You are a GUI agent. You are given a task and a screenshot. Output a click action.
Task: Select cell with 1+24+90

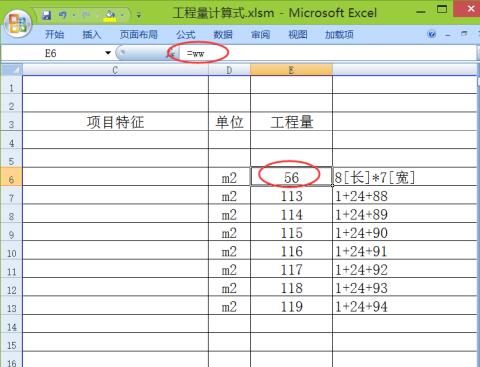[x=405, y=232]
